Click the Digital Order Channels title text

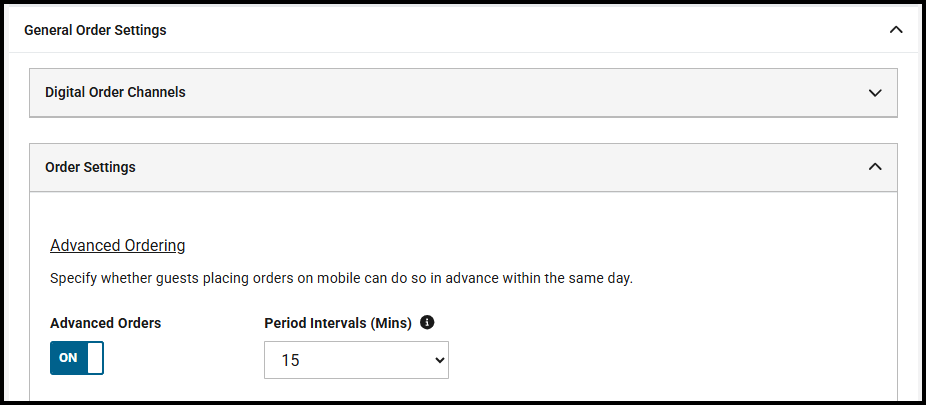click(115, 92)
